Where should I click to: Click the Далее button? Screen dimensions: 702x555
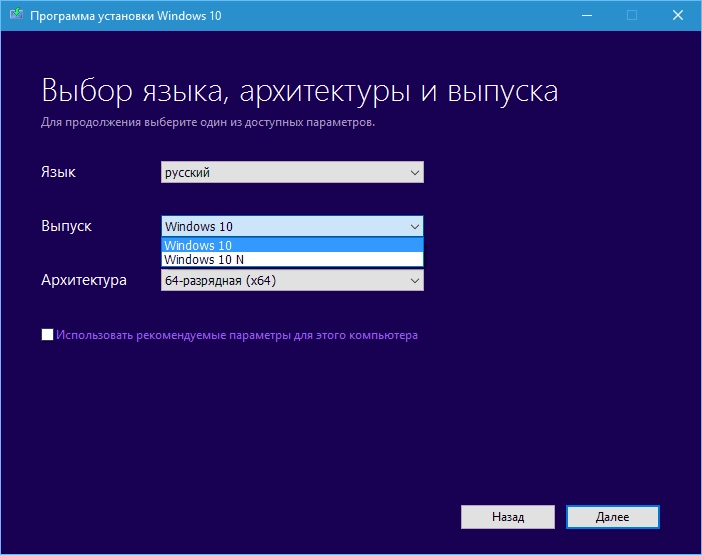click(x=612, y=517)
